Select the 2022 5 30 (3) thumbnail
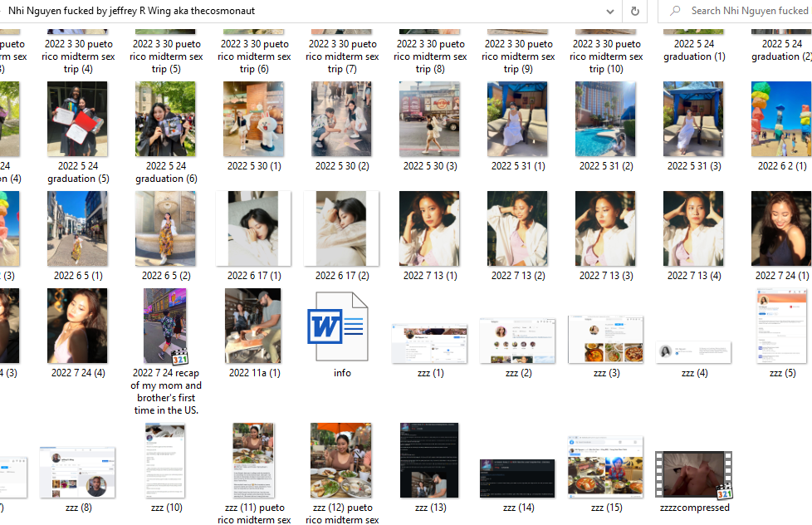The image size is (812, 525). point(429,119)
